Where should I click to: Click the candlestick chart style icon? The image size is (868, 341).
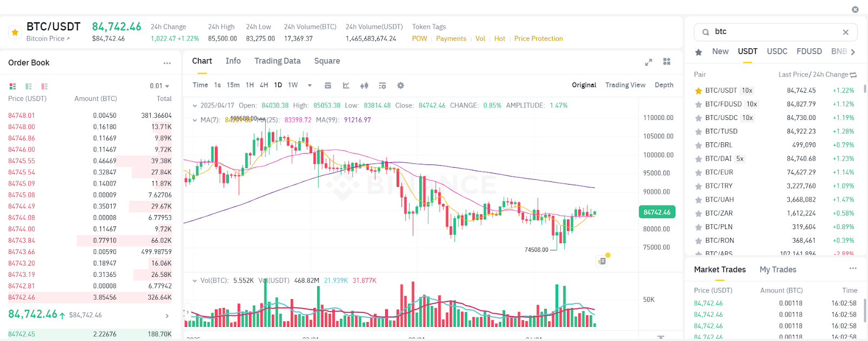[x=364, y=85]
